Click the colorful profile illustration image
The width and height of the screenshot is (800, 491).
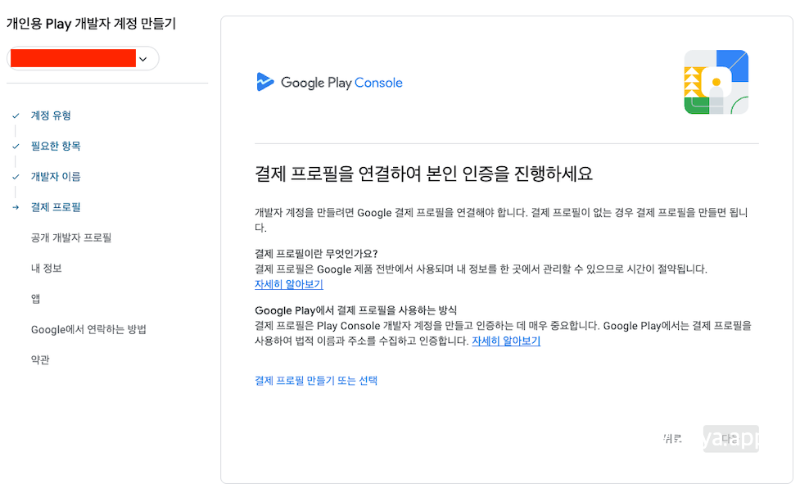click(x=716, y=82)
